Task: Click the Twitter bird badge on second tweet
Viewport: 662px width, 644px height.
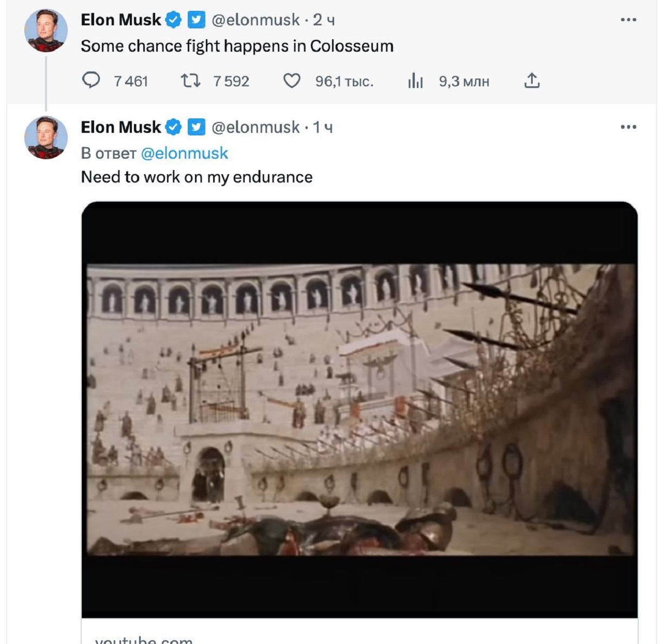Action: (x=196, y=127)
